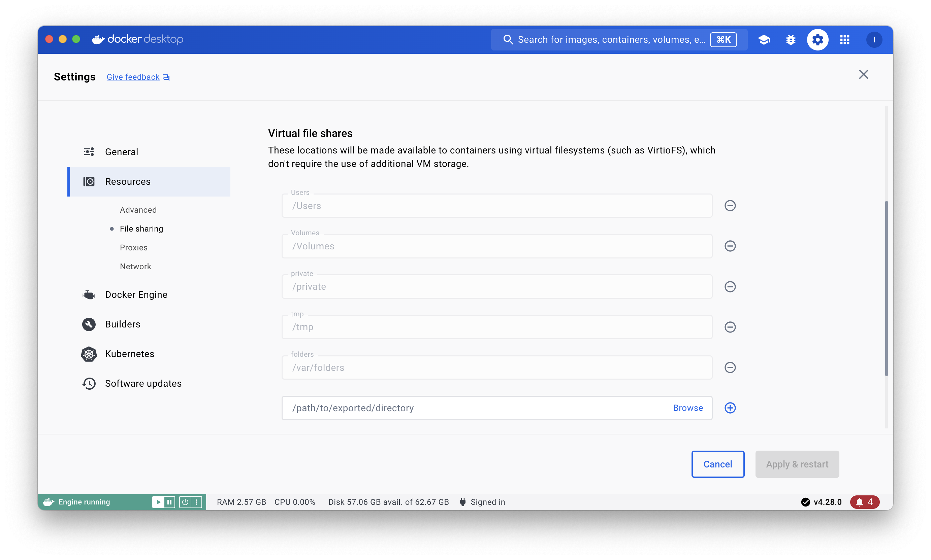The width and height of the screenshot is (931, 560).
Task: Remove the /tmp file share entry
Action: 730,327
